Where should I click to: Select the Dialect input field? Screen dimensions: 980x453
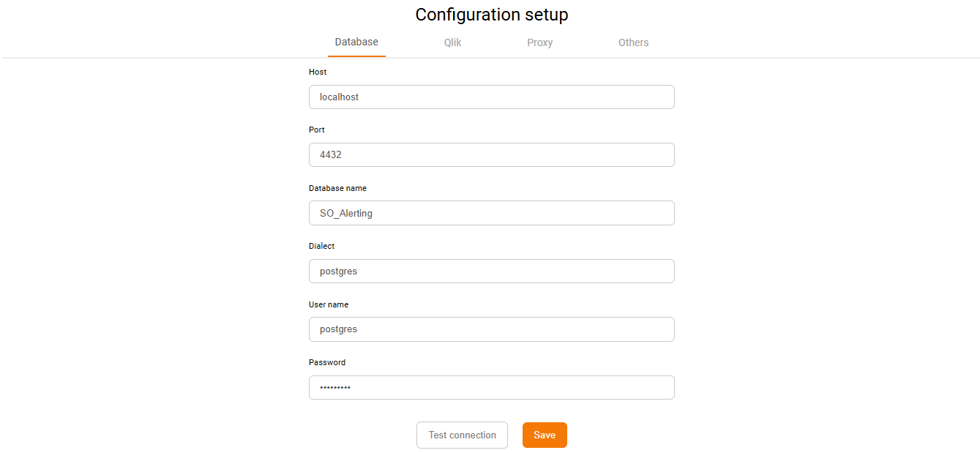click(491, 271)
